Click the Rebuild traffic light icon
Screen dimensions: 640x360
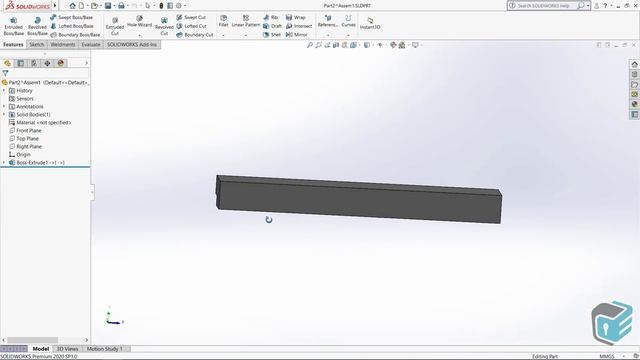pyautogui.click(x=161, y=6)
